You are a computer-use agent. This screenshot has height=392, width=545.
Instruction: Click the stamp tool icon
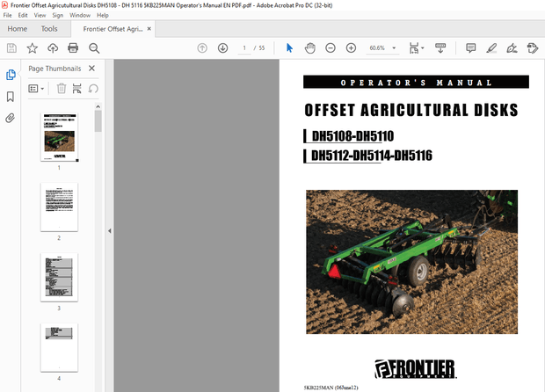532,48
